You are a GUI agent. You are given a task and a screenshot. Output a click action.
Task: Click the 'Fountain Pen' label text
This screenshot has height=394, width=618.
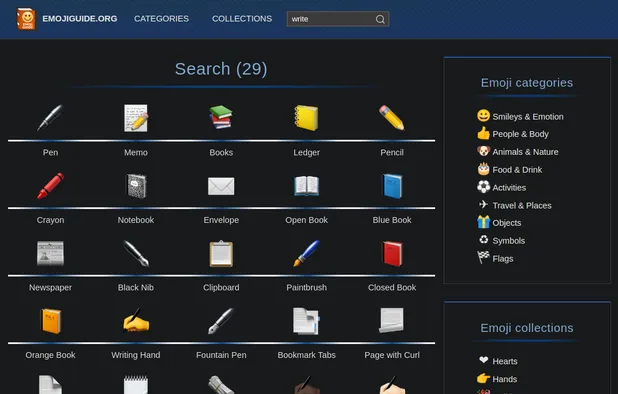coord(221,355)
